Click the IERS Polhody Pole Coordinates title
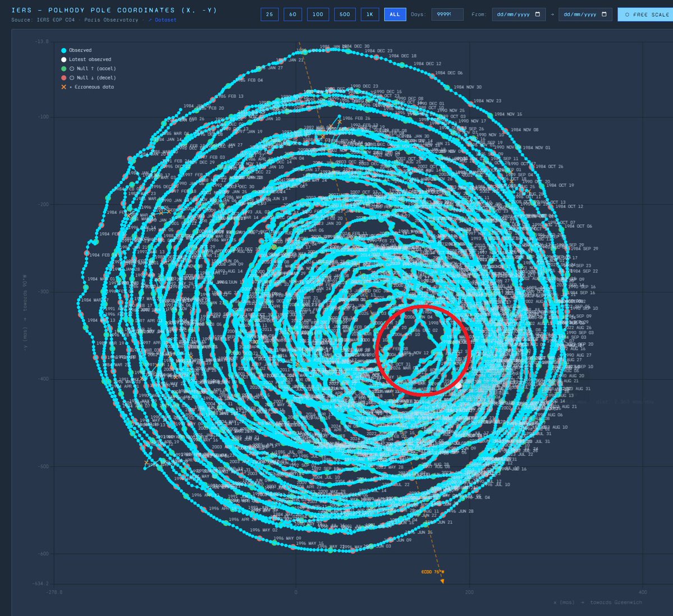Screen dimensions: 673x616 pyautogui.click(x=114, y=10)
